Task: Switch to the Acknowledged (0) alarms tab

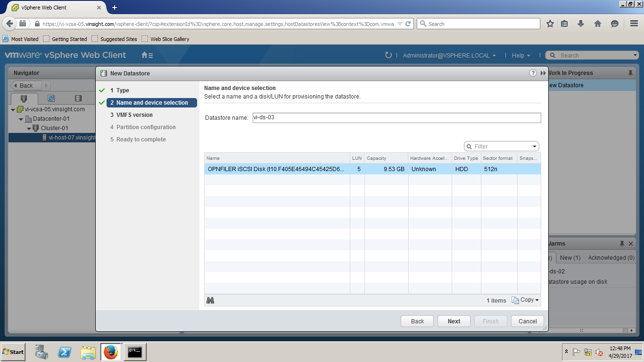Action: (611, 258)
